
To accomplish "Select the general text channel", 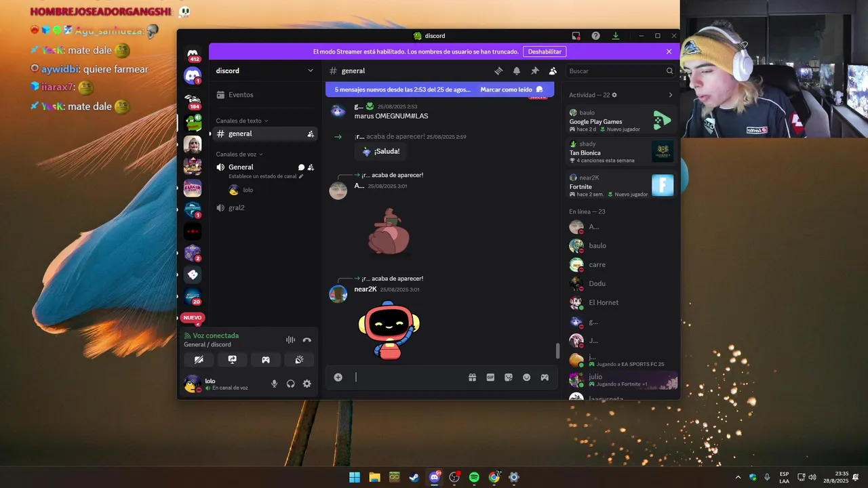I will click(264, 134).
